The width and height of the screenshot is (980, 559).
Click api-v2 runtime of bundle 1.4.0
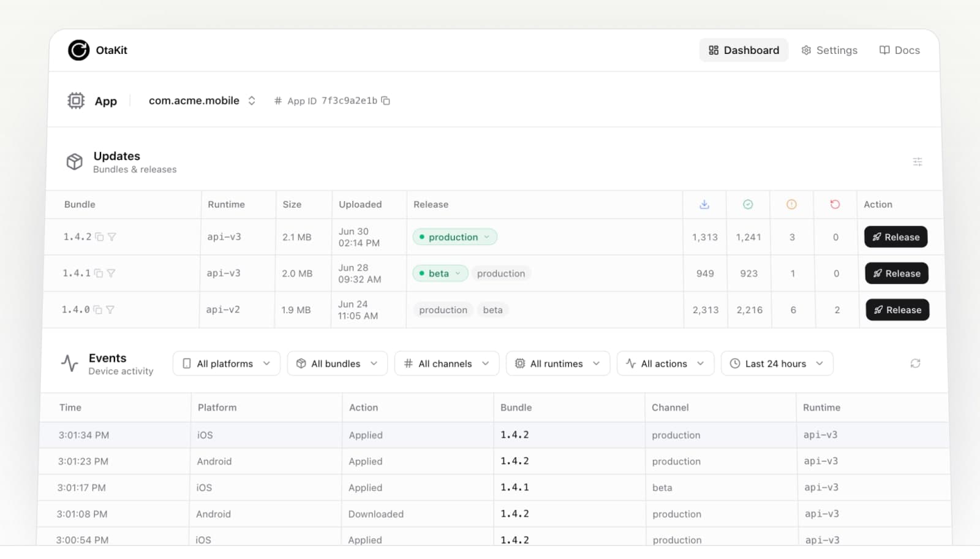pos(223,310)
